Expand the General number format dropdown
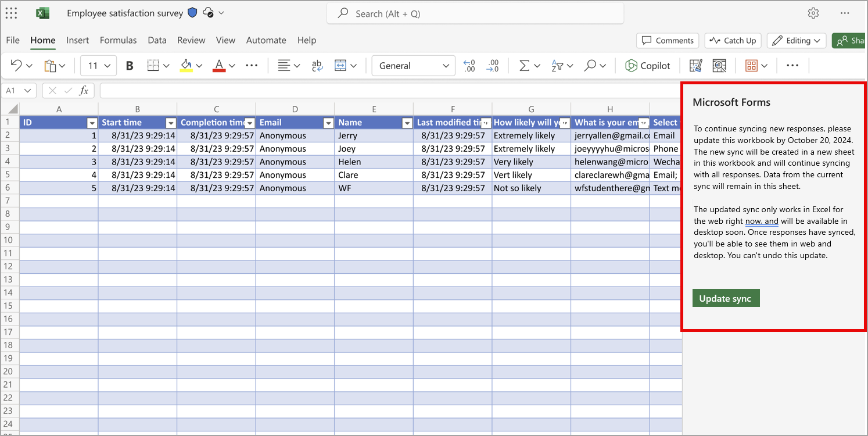The height and width of the screenshot is (436, 868). click(x=446, y=65)
